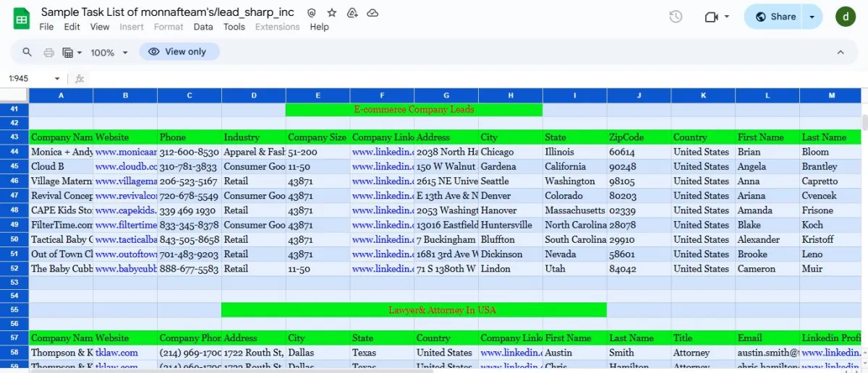Open the View menu

coord(100,27)
